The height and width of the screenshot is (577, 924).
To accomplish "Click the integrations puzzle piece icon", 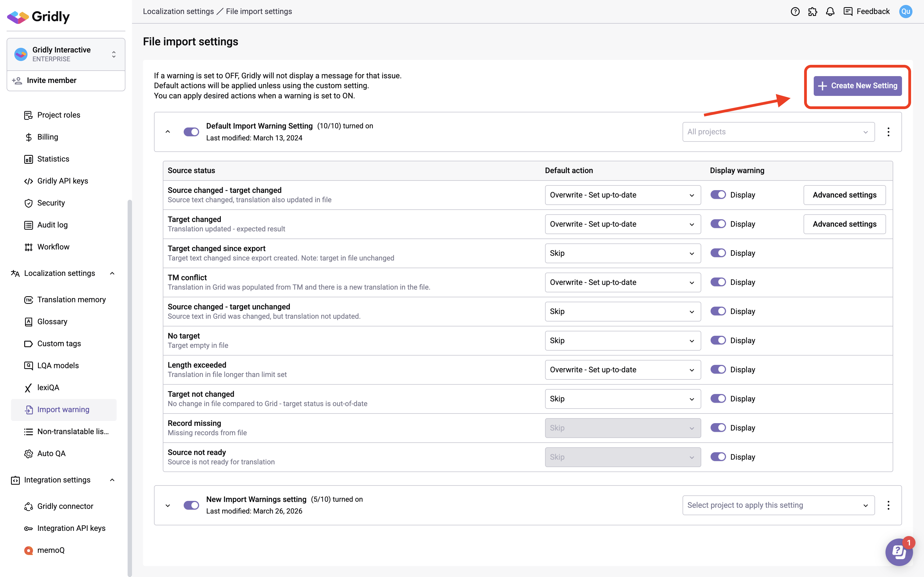I will point(813,12).
